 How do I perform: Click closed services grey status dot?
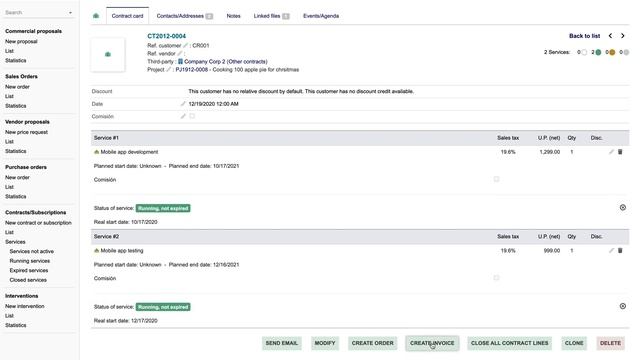click(x=626, y=52)
